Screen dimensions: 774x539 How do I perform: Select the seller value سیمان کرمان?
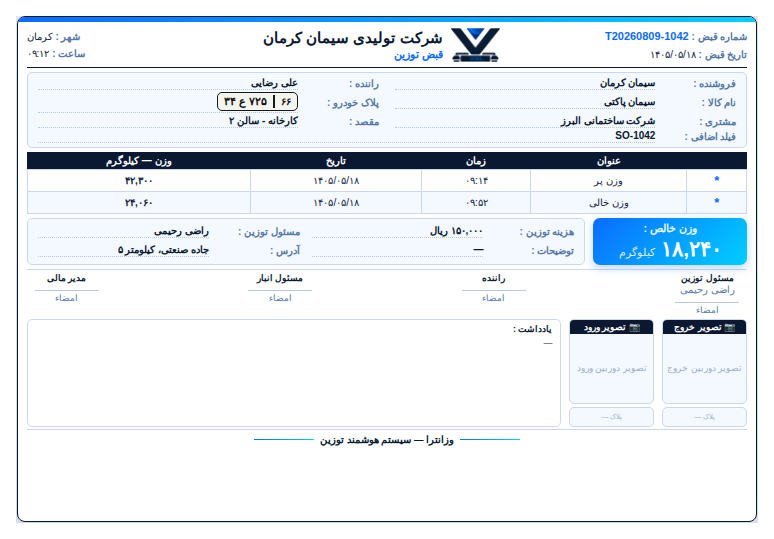click(x=627, y=83)
